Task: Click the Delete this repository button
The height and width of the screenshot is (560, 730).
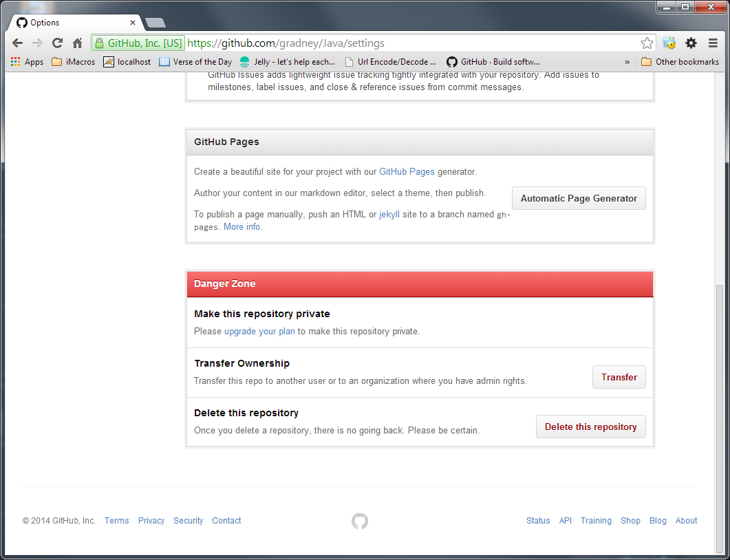Action: point(590,427)
